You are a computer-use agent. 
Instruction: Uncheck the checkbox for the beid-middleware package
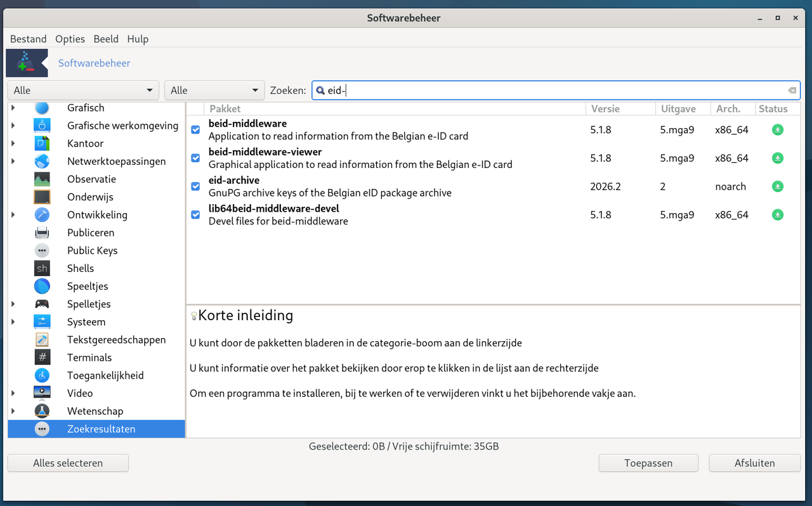[195, 129]
